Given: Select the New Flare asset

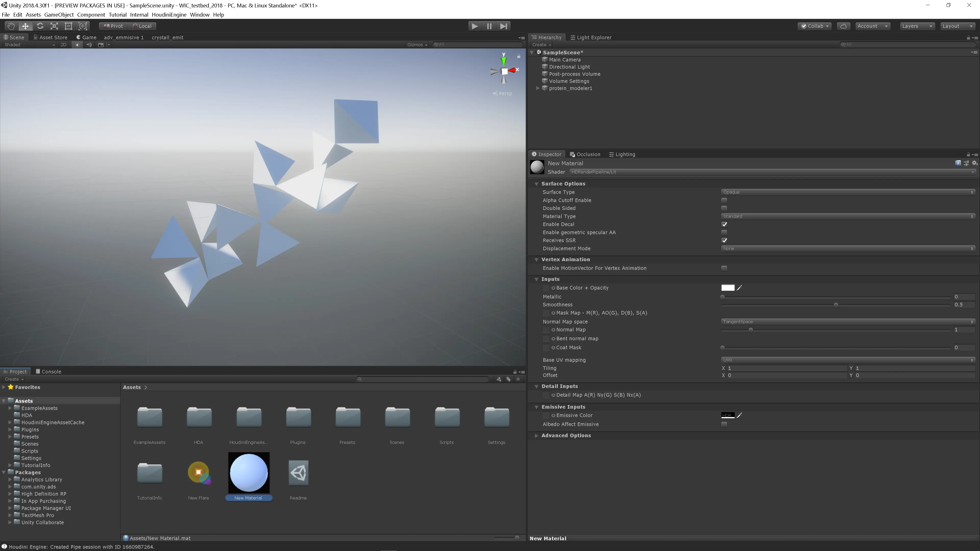Looking at the screenshot, I should pos(199,476).
